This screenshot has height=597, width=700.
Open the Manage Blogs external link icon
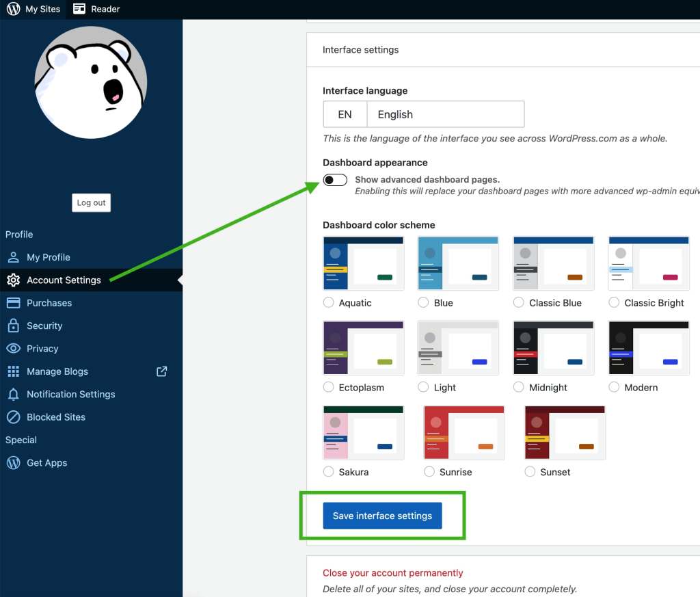(x=162, y=371)
